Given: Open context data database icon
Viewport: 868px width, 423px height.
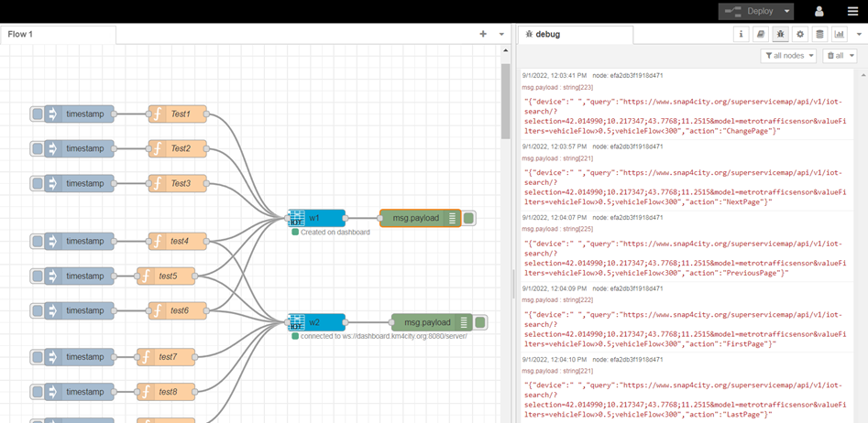Looking at the screenshot, I should click(820, 34).
